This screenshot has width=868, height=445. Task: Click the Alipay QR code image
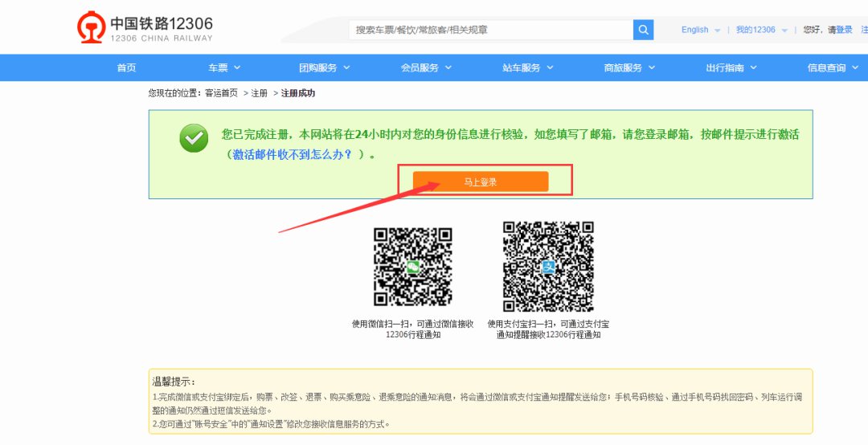[x=548, y=267]
